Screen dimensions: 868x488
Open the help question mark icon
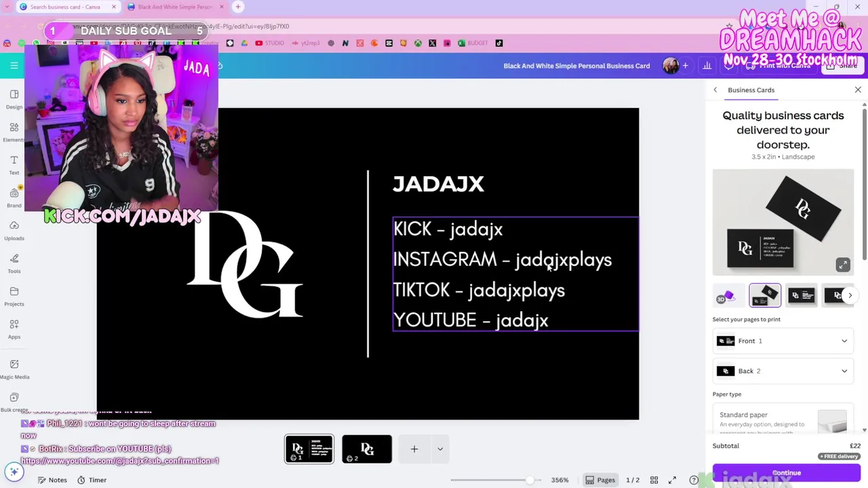(694, 480)
